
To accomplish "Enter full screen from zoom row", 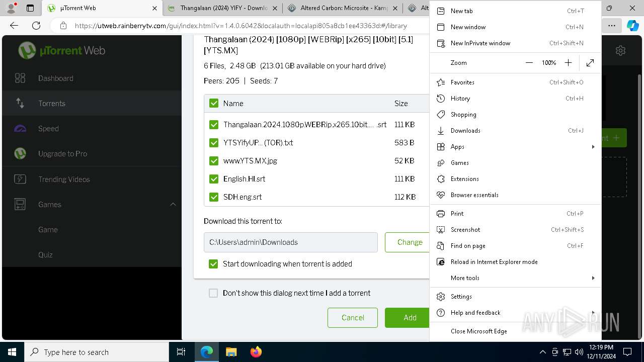I will [x=590, y=63].
